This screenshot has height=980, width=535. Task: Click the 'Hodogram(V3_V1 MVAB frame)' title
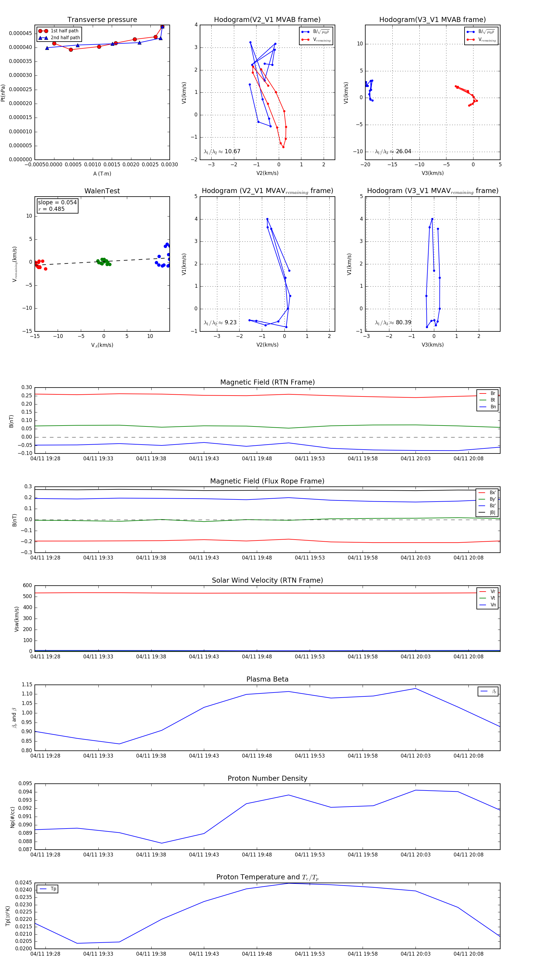click(x=432, y=20)
